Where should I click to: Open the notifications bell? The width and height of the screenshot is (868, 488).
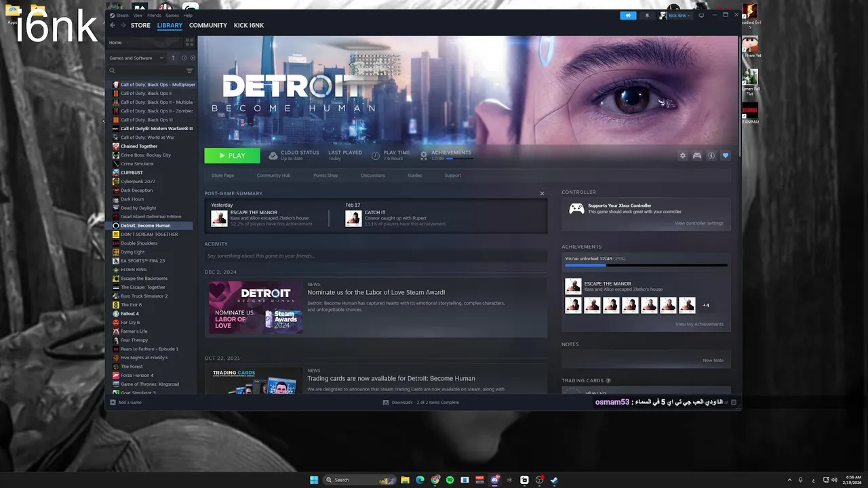pyautogui.click(x=646, y=15)
